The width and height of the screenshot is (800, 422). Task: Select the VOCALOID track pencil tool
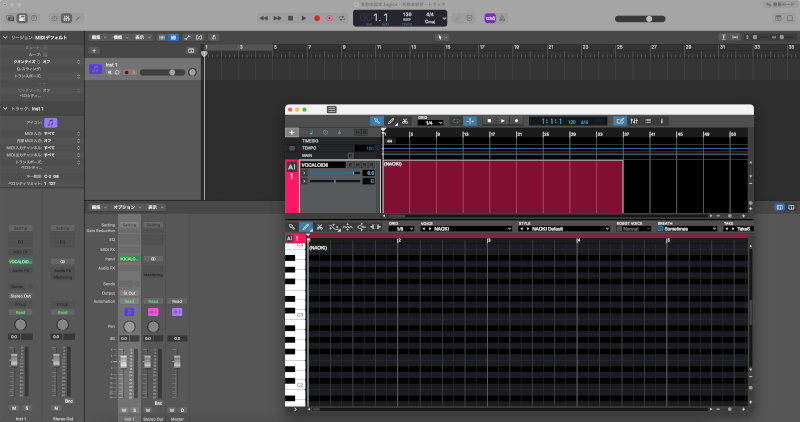click(391, 121)
